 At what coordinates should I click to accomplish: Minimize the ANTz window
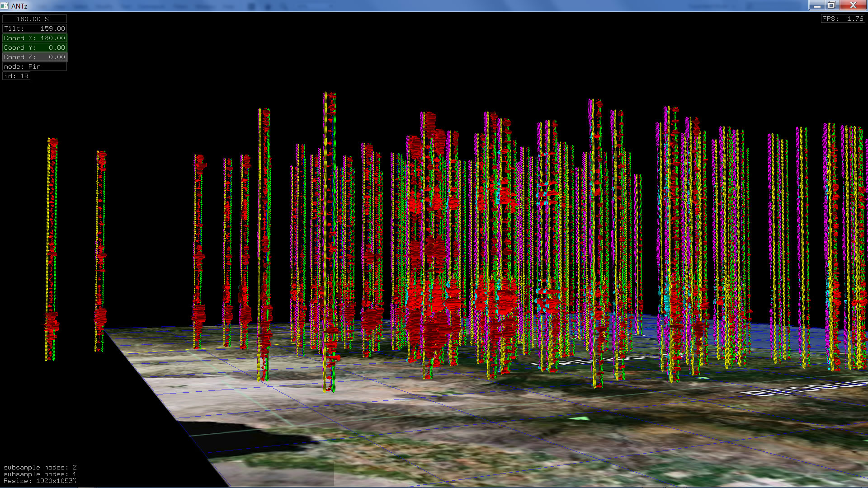pyautogui.click(x=816, y=5)
